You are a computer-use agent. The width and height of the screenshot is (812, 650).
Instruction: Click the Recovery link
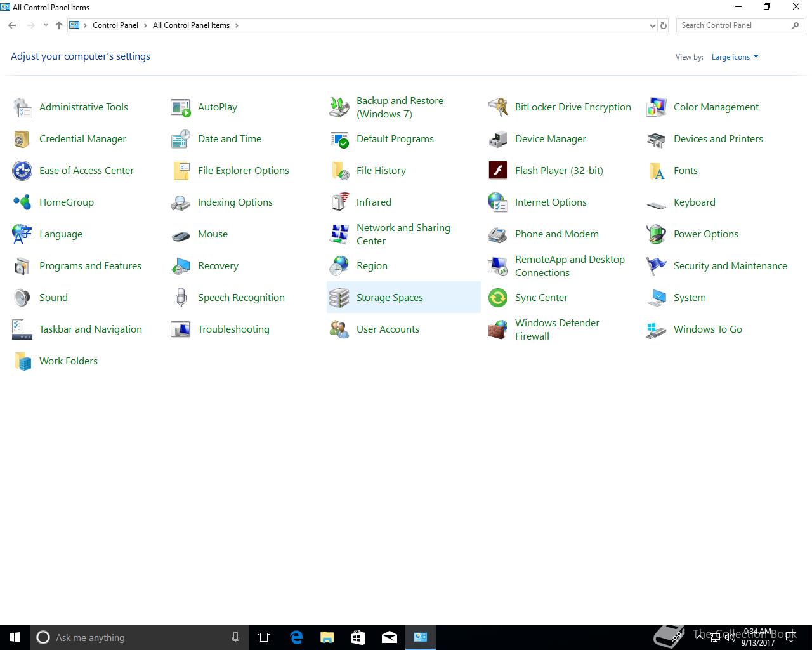point(218,266)
